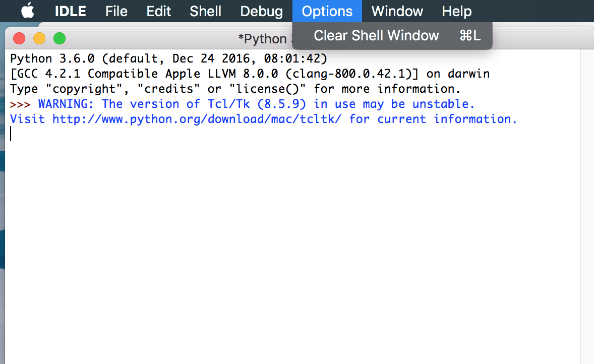Open the Shell menu

[x=205, y=11]
